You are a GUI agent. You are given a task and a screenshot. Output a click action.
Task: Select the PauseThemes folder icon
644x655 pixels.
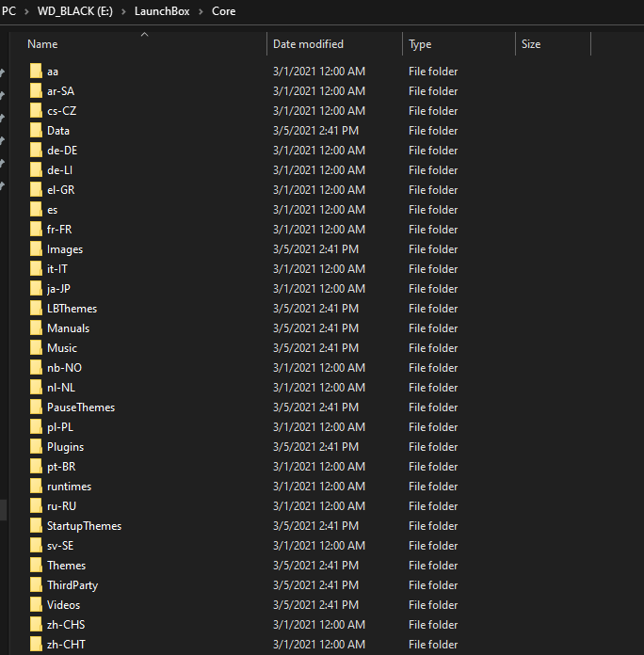pos(36,407)
